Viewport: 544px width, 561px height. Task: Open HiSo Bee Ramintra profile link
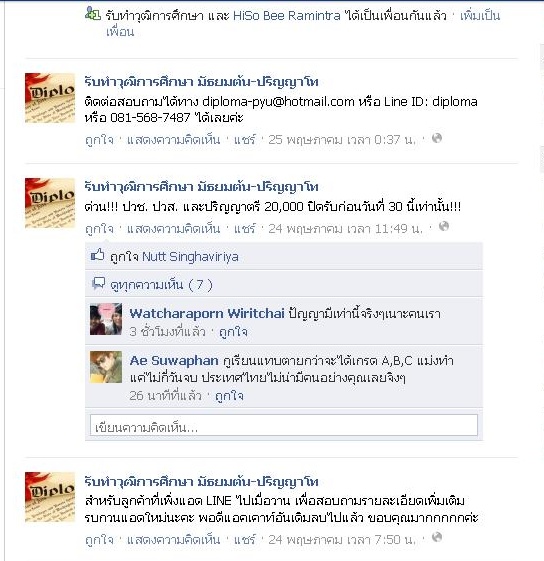286,16
